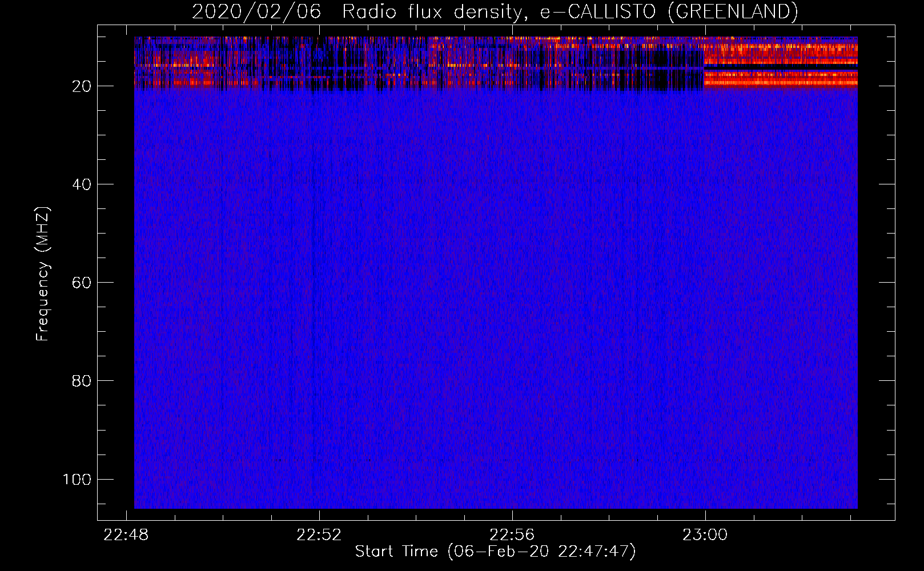The image size is (924, 571).
Task: Click the 100 MHz frequency tick label
Action: click(x=77, y=479)
